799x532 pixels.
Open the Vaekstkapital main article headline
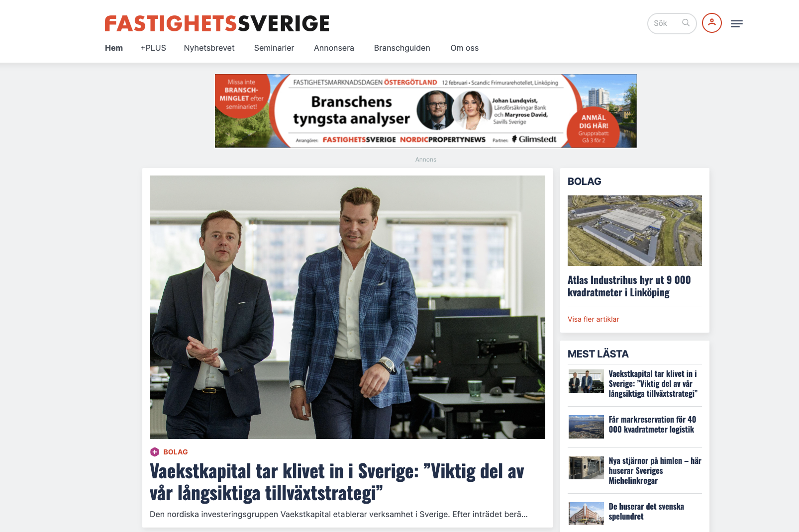tap(337, 482)
